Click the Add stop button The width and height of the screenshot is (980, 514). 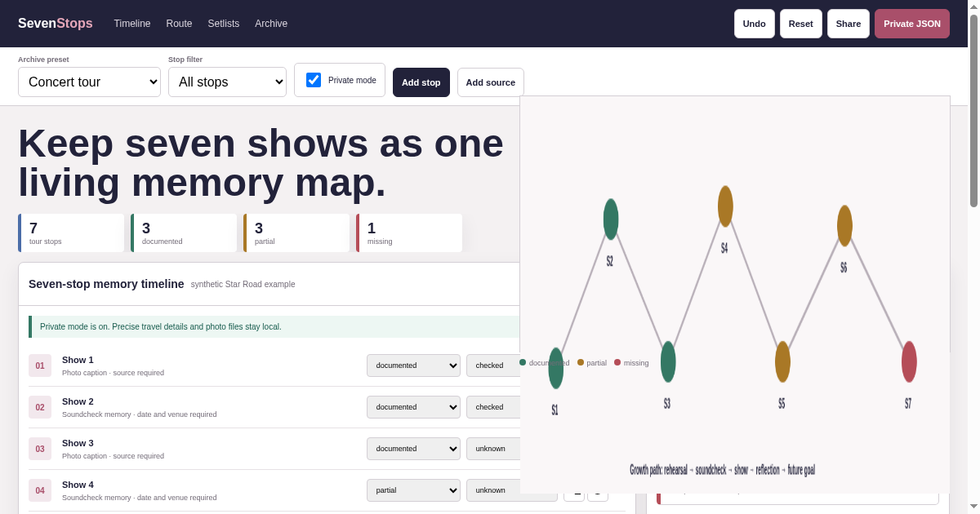point(421,82)
